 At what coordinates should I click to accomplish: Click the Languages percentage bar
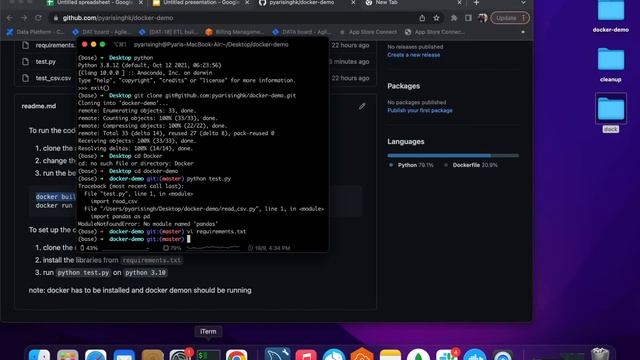453,156
